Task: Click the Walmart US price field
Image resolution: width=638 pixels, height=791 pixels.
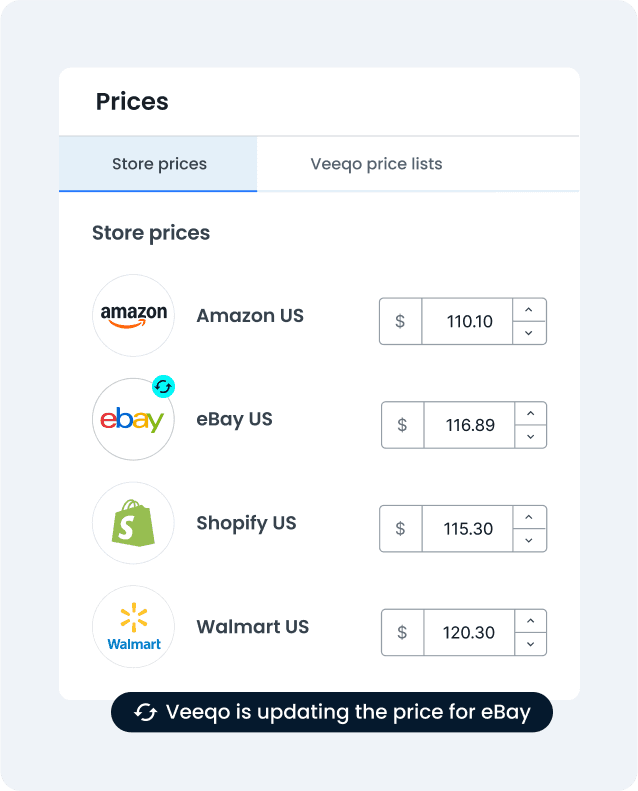Action: pos(470,633)
